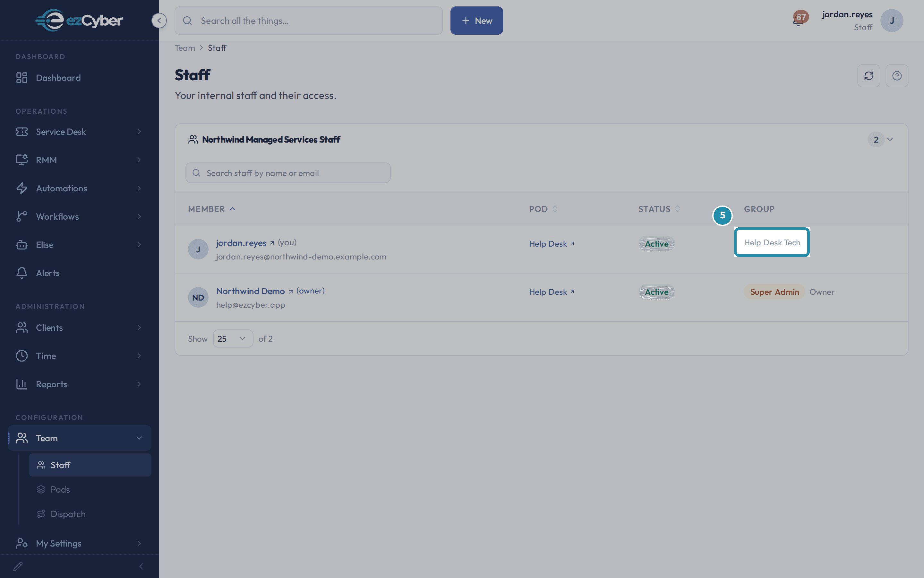Open Help Desk pod link for jordan.reyes

click(x=551, y=243)
